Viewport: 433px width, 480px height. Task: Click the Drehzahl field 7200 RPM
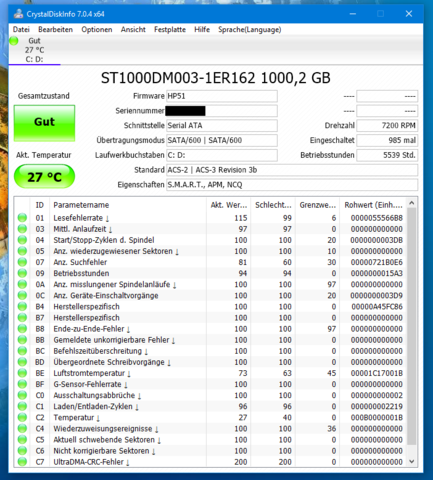coord(387,126)
